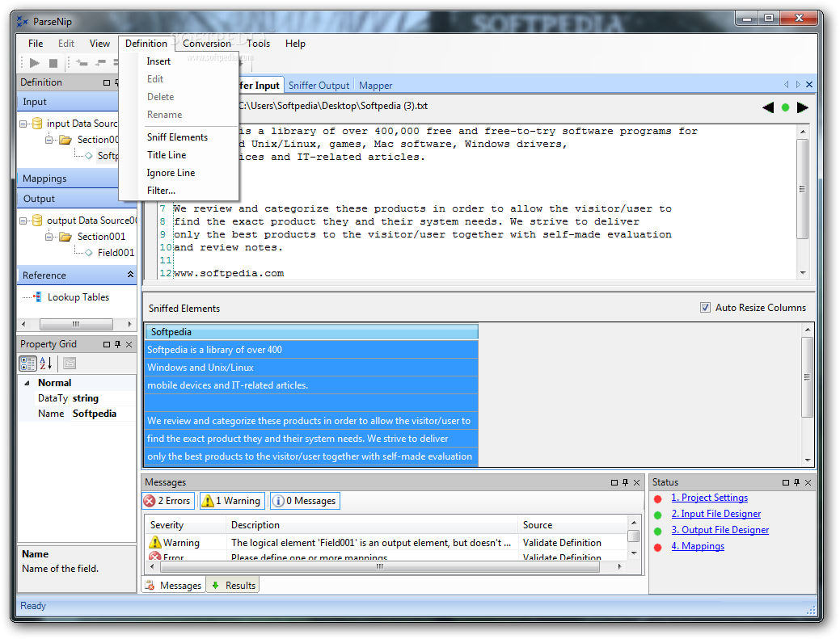The image size is (840, 639).
Task: Toggle Auto Resize Columns checkbox
Action: click(x=706, y=308)
